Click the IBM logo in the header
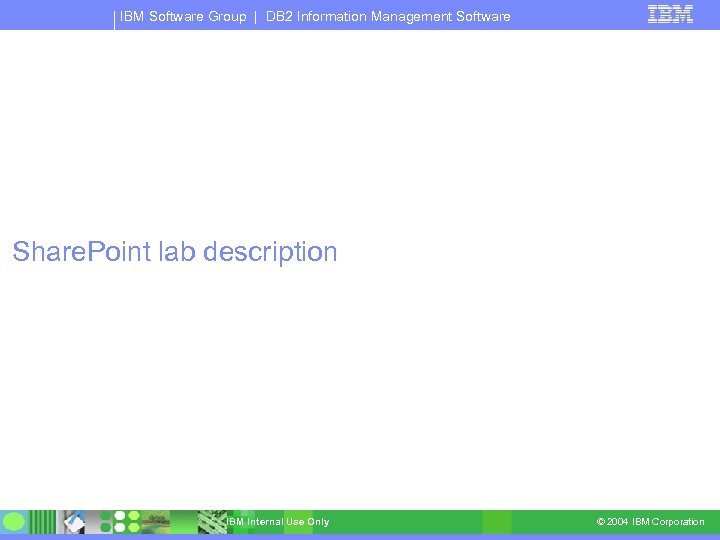Screen dimensions: 720x540 [x=670, y=14]
